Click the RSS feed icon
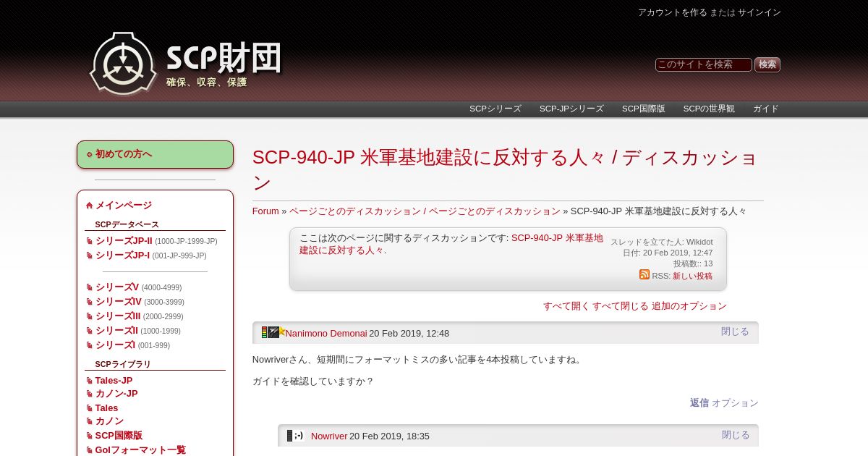 click(644, 274)
